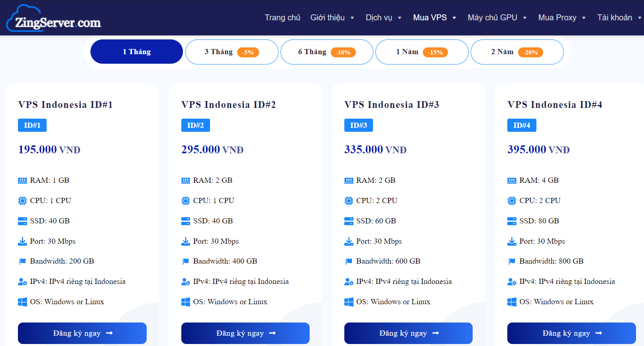Viewport: 644px width, 346px height.
Task: Click the Bandwidth flag icon in ID#1 card
Action: (22, 261)
